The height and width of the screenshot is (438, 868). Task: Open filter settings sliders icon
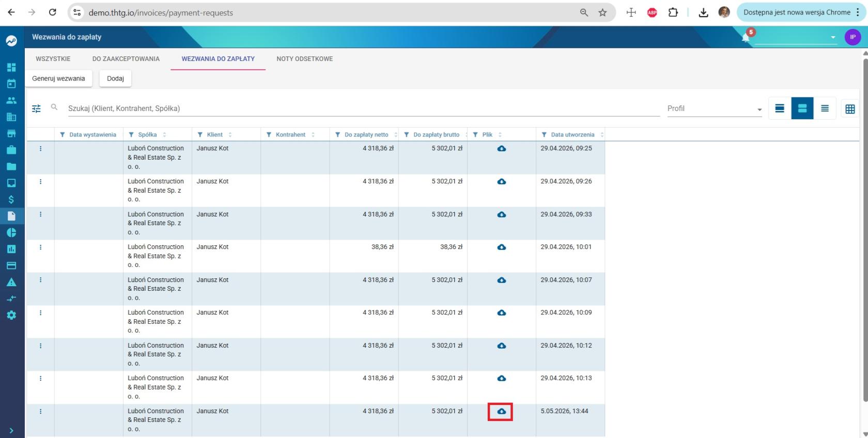(x=36, y=108)
